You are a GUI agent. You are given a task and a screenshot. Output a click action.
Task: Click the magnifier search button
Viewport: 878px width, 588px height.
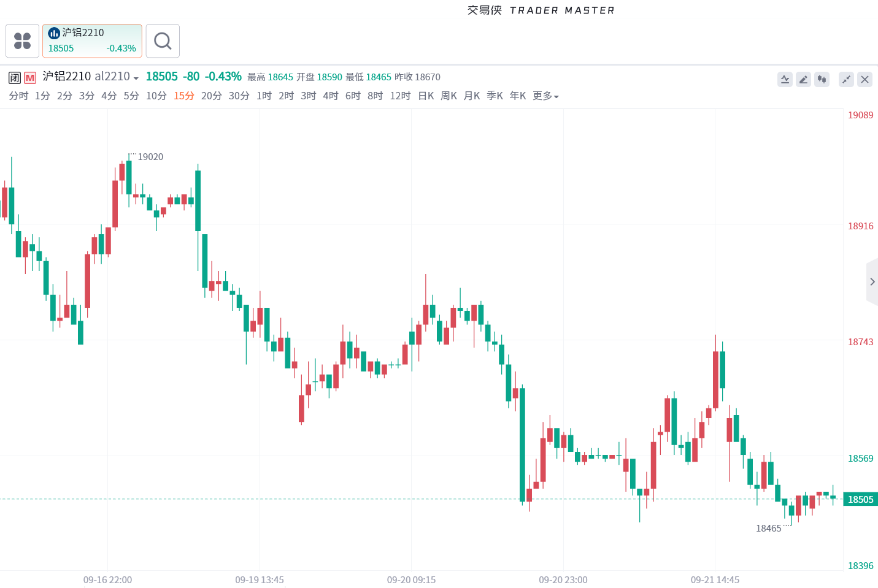pos(163,41)
